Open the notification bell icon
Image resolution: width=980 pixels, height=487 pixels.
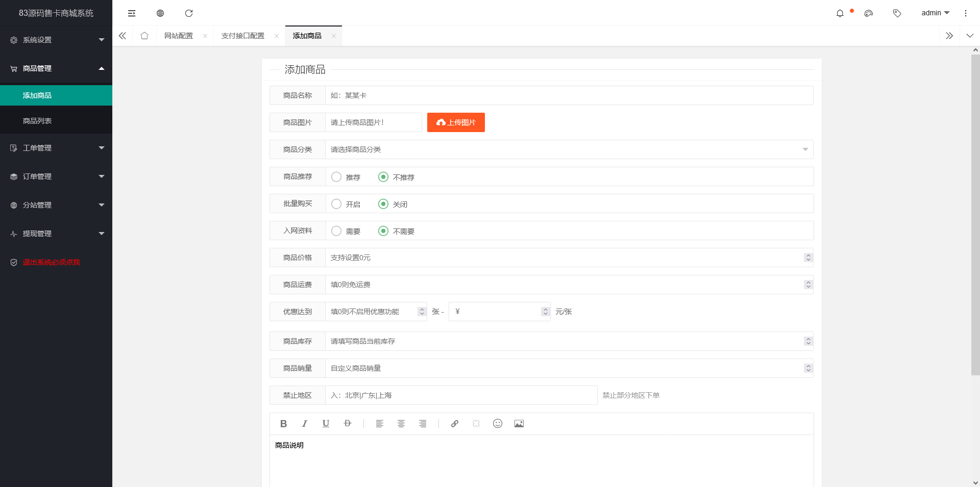tap(840, 13)
